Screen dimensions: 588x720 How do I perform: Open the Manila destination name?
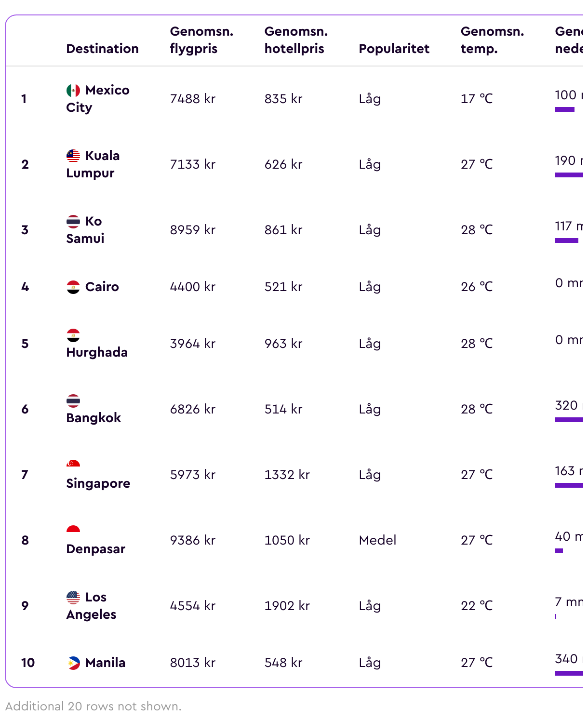(106, 663)
